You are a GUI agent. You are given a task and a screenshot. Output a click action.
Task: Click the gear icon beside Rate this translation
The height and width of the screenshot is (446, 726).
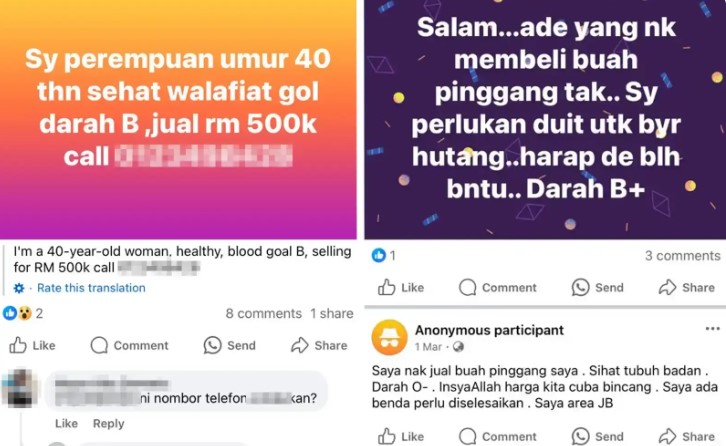19,288
